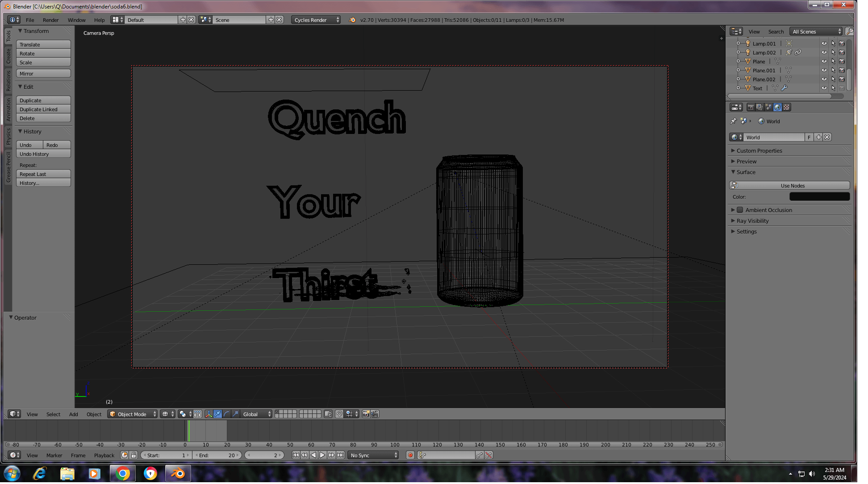Expand the Plane object tree node
Screen dimensions: 868x484
(x=738, y=62)
